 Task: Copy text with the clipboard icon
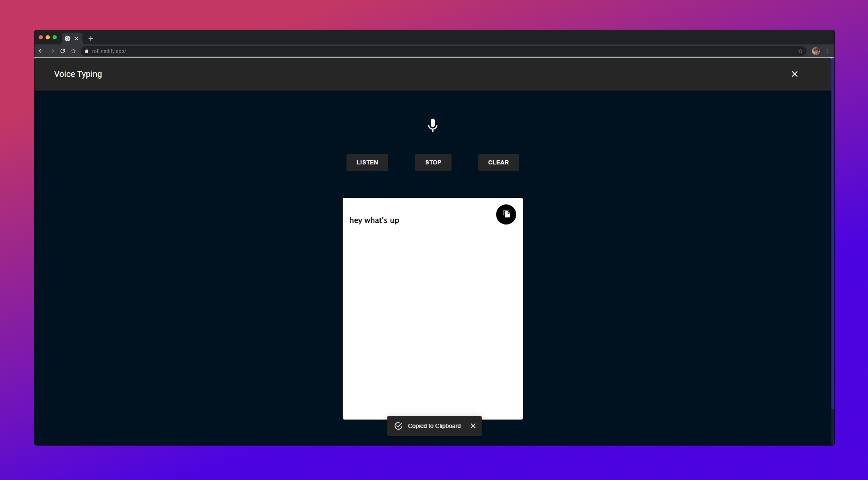[506, 214]
